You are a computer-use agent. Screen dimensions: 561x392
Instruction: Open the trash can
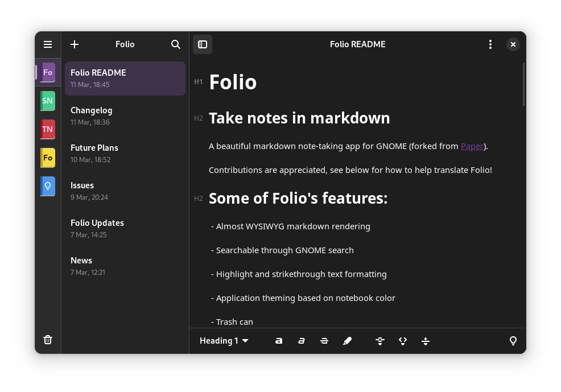[x=48, y=340]
